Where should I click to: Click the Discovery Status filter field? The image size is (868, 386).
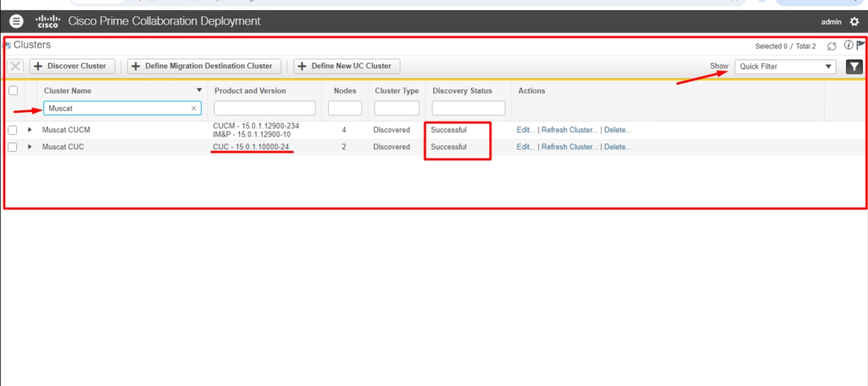tap(468, 109)
